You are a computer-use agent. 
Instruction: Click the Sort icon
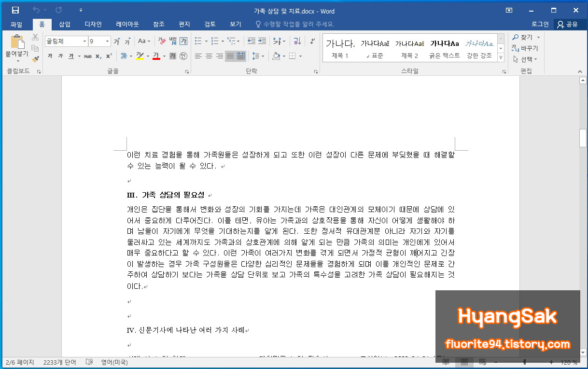point(297,42)
